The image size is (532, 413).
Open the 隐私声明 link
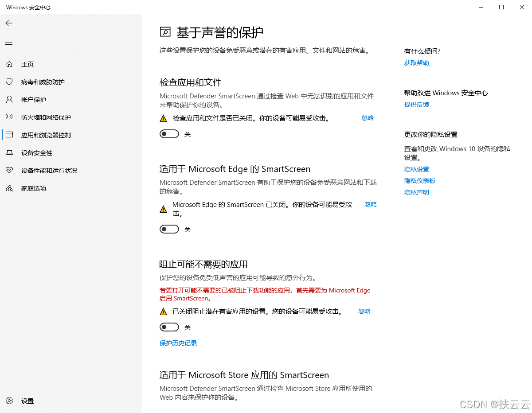coord(417,192)
